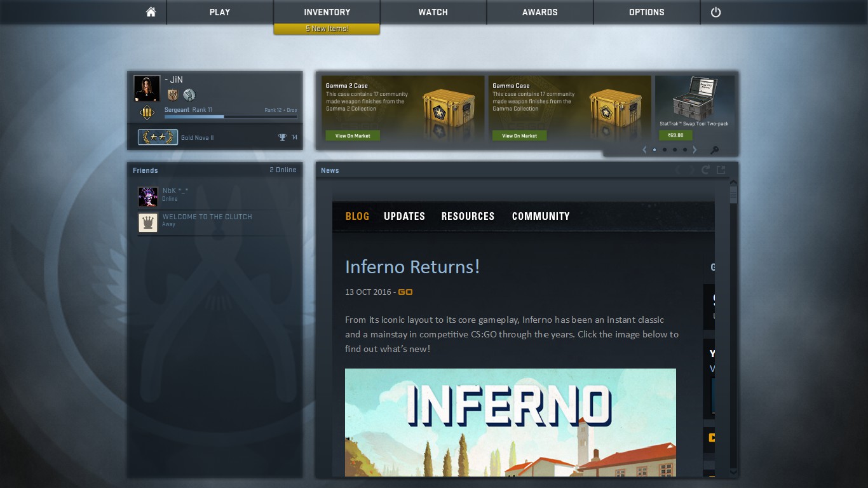Image resolution: width=868 pixels, height=488 pixels.
Task: Open the PLAY menu
Action: (x=220, y=12)
